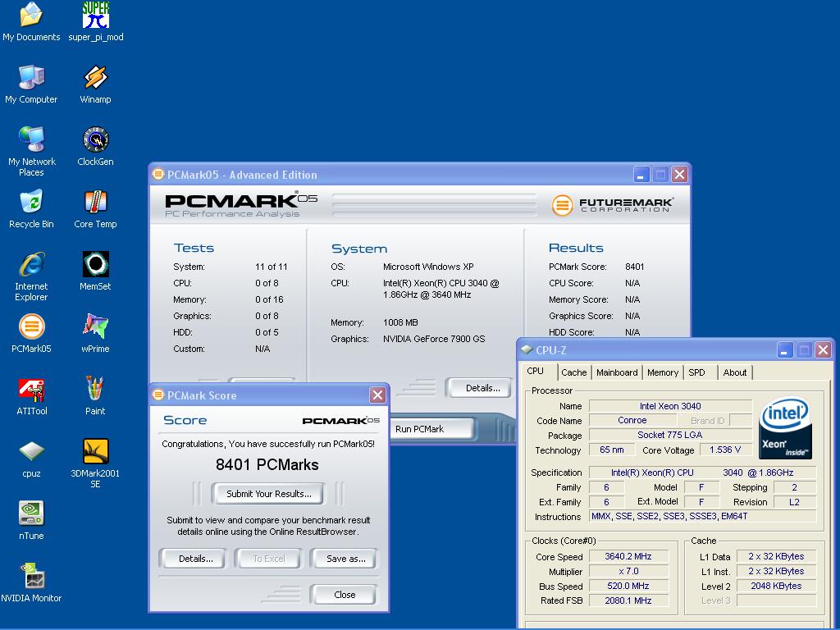Open the About tab
The width and height of the screenshot is (840, 630).
pos(734,372)
